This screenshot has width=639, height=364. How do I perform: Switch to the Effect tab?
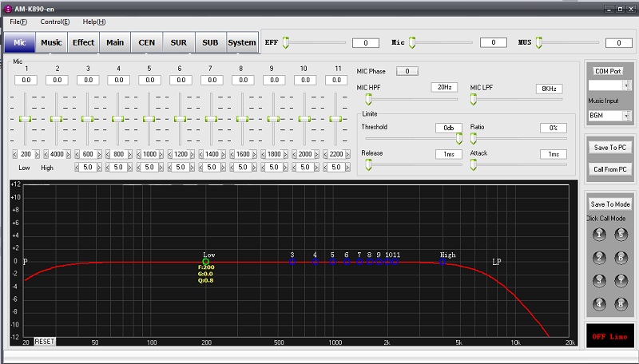point(83,42)
